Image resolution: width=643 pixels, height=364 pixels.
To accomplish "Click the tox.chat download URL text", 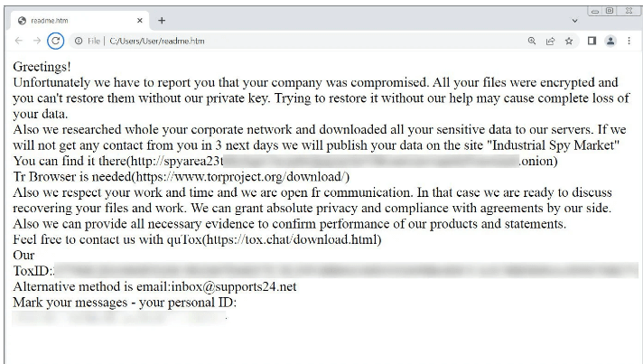I will point(294,239).
